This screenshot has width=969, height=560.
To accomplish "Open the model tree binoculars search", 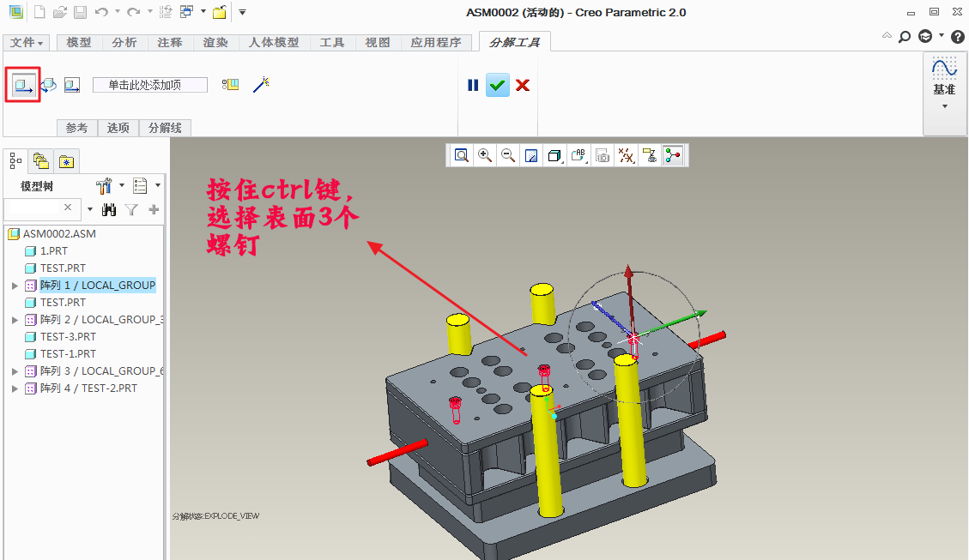I will coord(109,209).
